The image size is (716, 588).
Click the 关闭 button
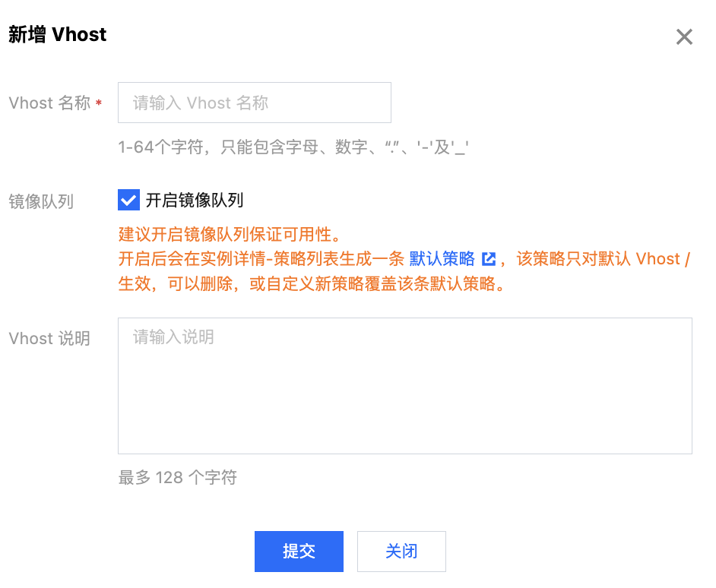pyautogui.click(x=401, y=551)
